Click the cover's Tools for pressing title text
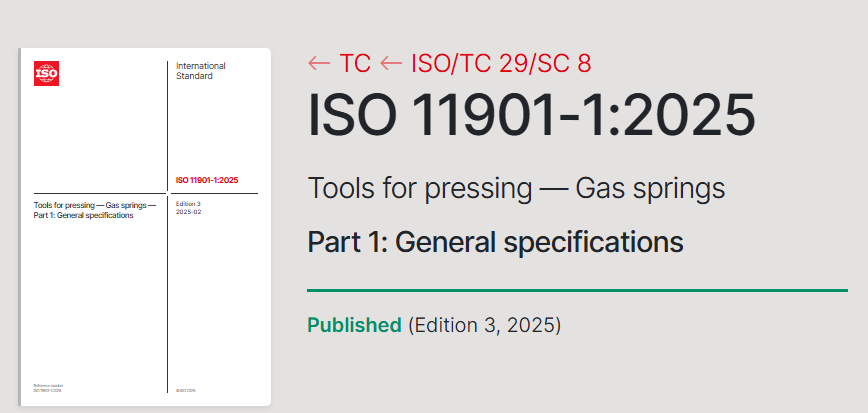Image resolution: width=868 pixels, height=413 pixels. click(x=95, y=210)
